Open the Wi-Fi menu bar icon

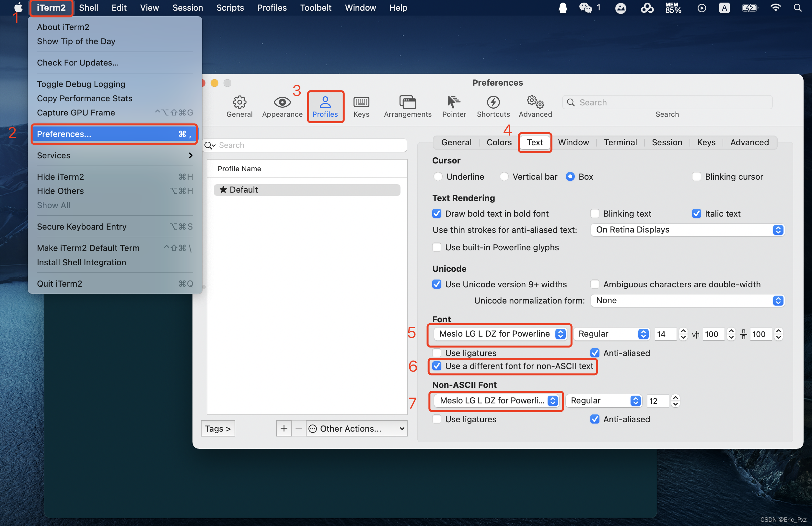coord(775,7)
